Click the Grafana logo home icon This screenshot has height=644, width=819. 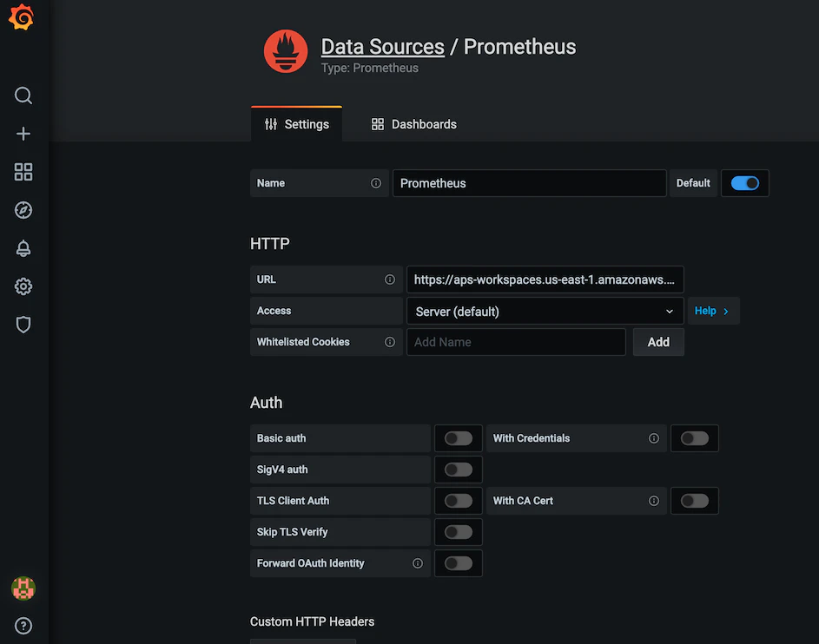tap(22, 18)
